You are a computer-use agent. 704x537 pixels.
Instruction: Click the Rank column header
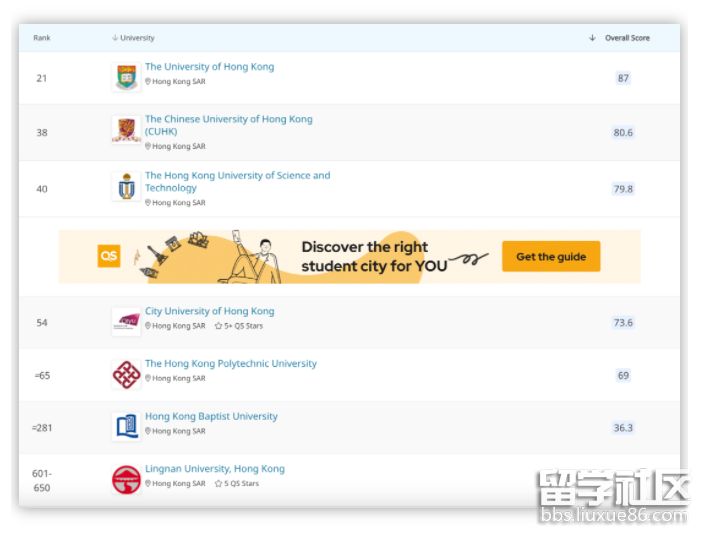pos(42,38)
